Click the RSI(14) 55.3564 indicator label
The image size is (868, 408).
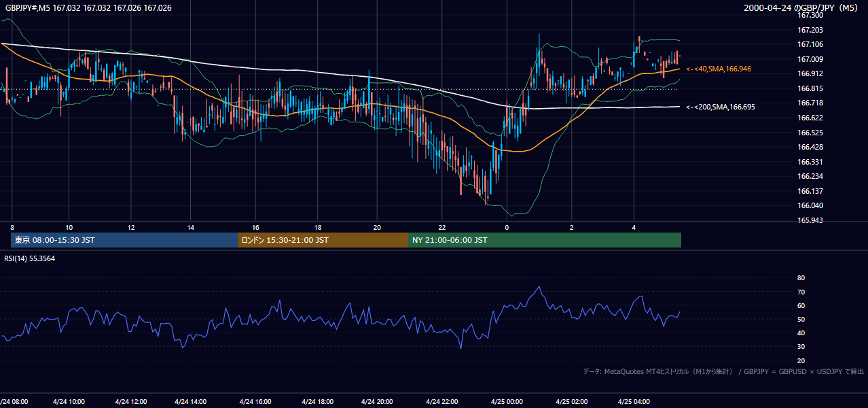point(30,258)
